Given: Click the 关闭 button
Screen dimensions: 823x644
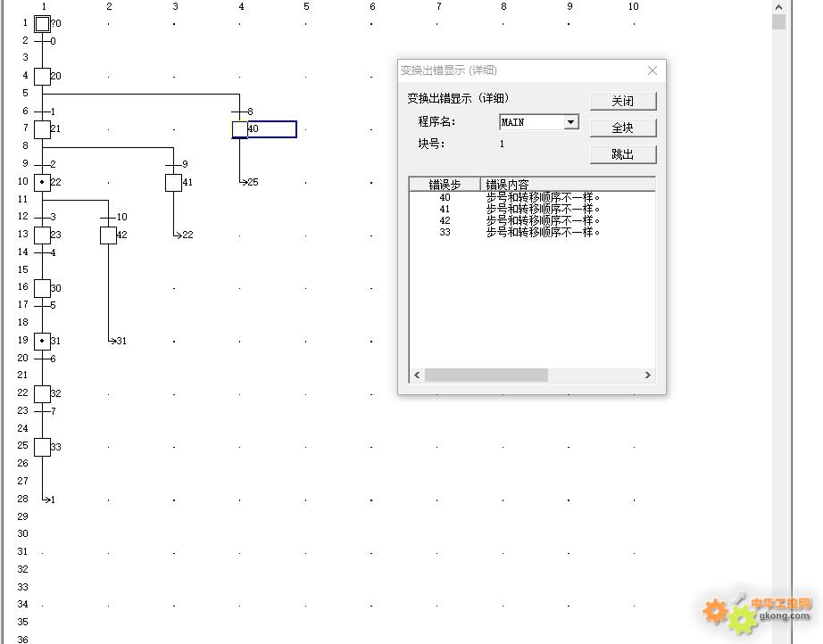Looking at the screenshot, I should pyautogui.click(x=623, y=101).
